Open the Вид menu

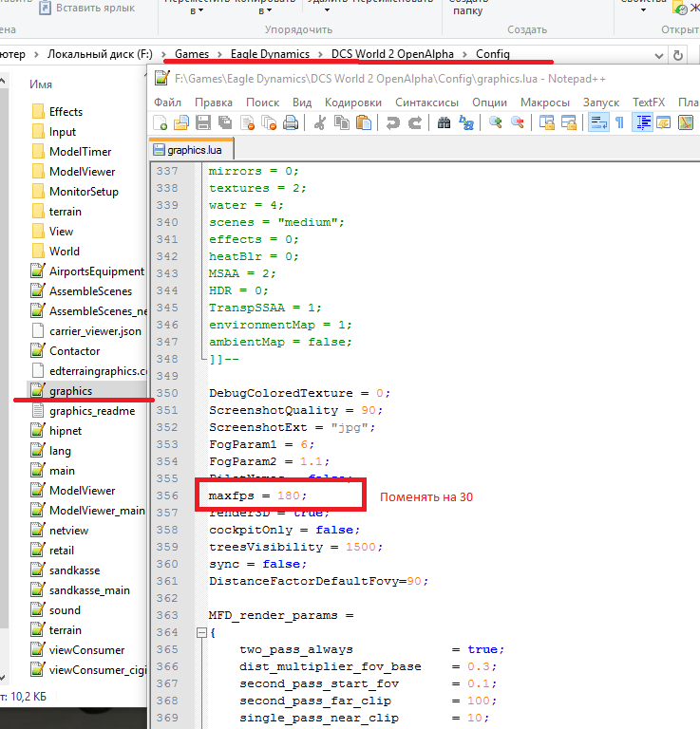pyautogui.click(x=302, y=103)
